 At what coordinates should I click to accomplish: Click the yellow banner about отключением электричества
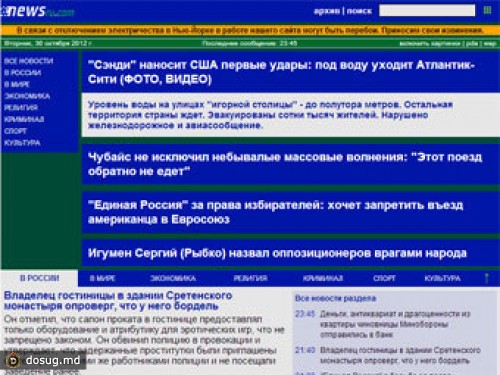pyautogui.click(x=250, y=30)
